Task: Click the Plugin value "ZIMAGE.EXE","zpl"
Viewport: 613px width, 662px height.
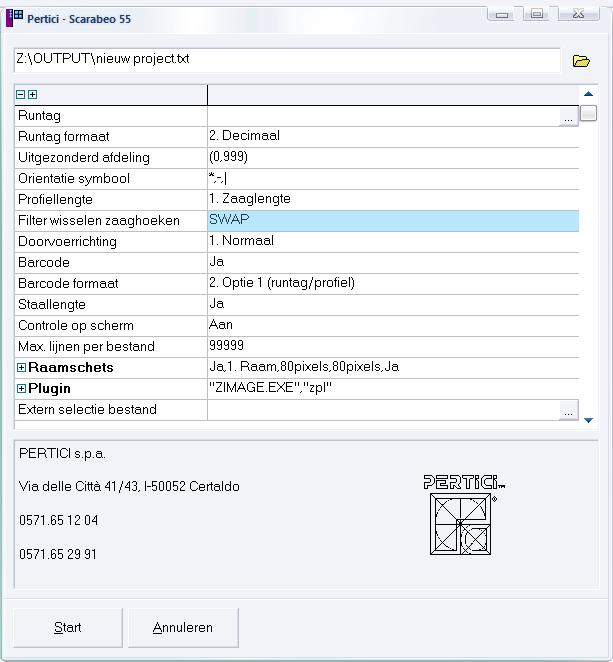Action: [271, 388]
